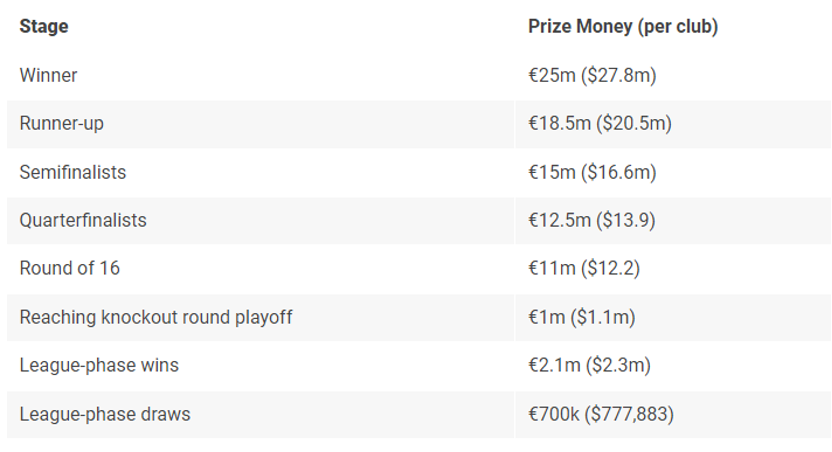Select the Round of 16 label
This screenshot has height=452, width=832.
pyautogui.click(x=70, y=268)
